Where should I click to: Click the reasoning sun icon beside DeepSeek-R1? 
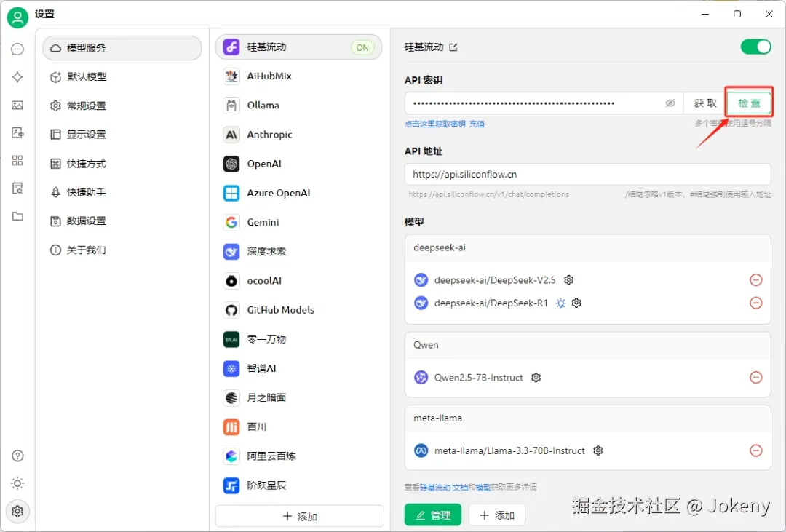tap(560, 303)
